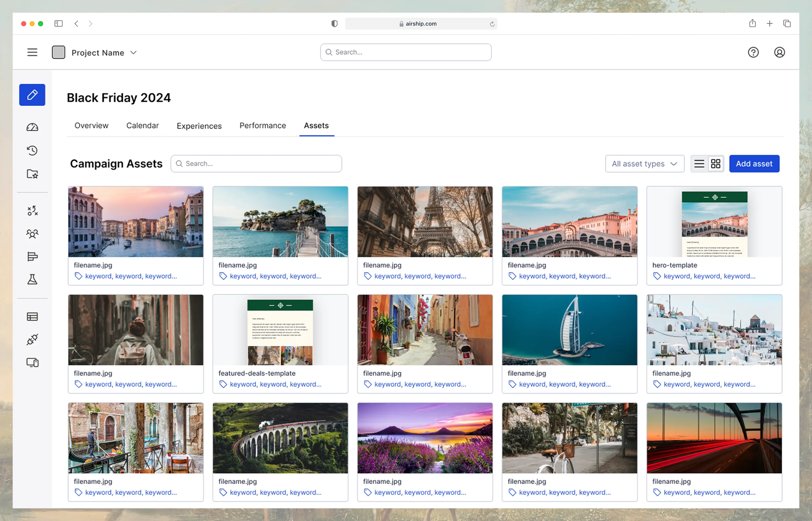Open the devices sidebar icon

point(32,363)
